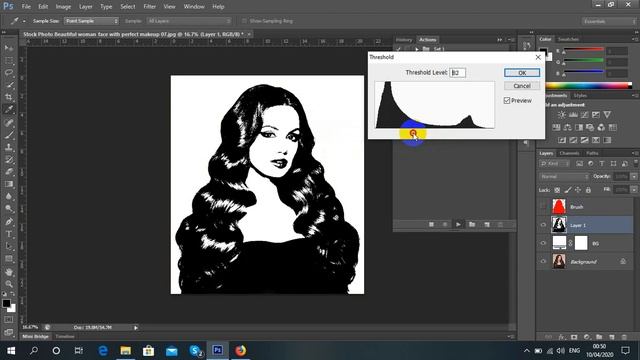640x360 pixels.
Task: Select the Crop tool
Action: pyautogui.click(x=9, y=97)
